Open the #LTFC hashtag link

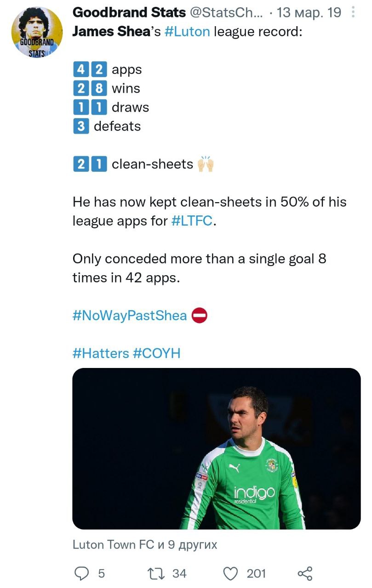pyautogui.click(x=192, y=220)
